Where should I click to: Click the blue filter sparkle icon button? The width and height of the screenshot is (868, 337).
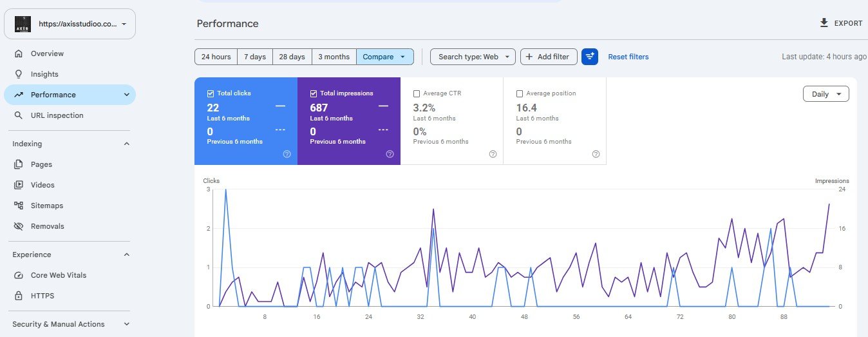[x=590, y=57]
